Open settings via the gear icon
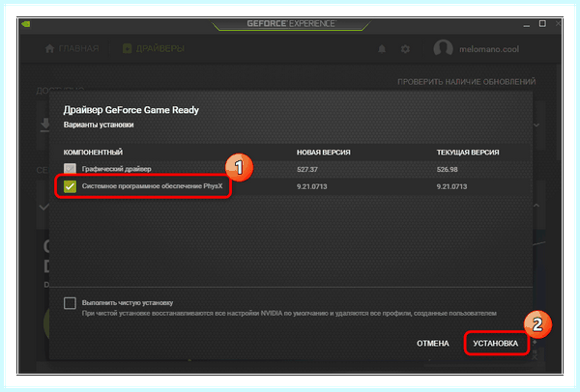The width and height of the screenshot is (580, 392). [x=405, y=49]
